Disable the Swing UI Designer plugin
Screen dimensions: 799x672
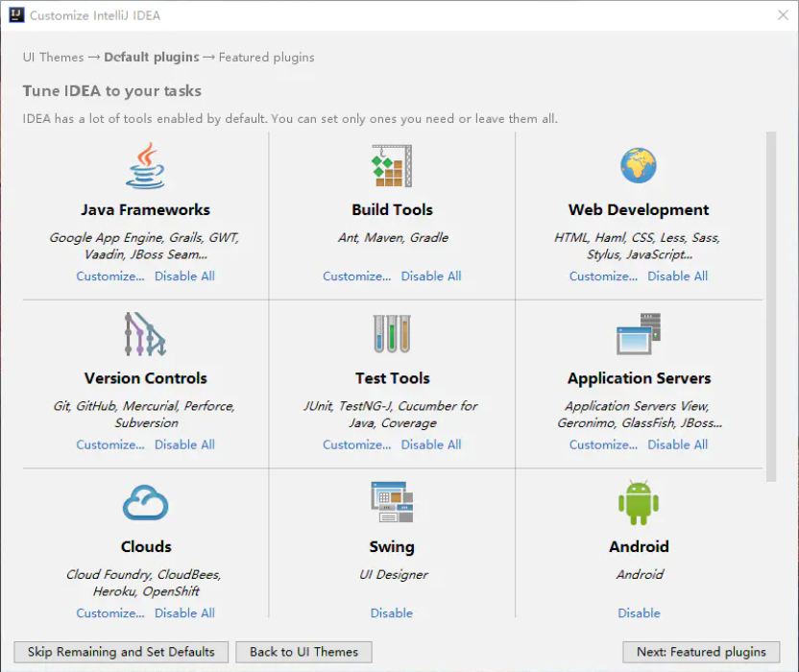coord(392,613)
